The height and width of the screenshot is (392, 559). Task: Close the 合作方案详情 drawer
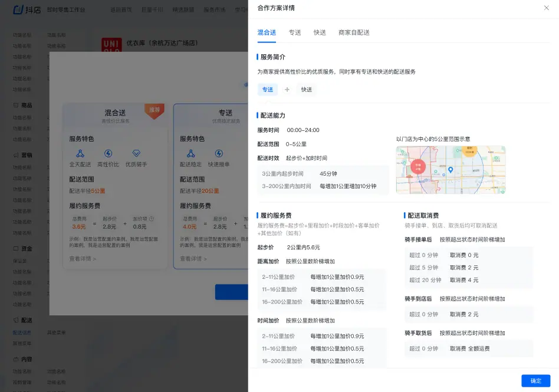tap(546, 8)
